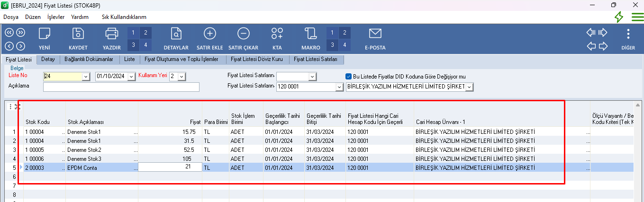This screenshot has height=202, width=644.
Task: Expand the Liste No dropdown
Action: (x=86, y=77)
